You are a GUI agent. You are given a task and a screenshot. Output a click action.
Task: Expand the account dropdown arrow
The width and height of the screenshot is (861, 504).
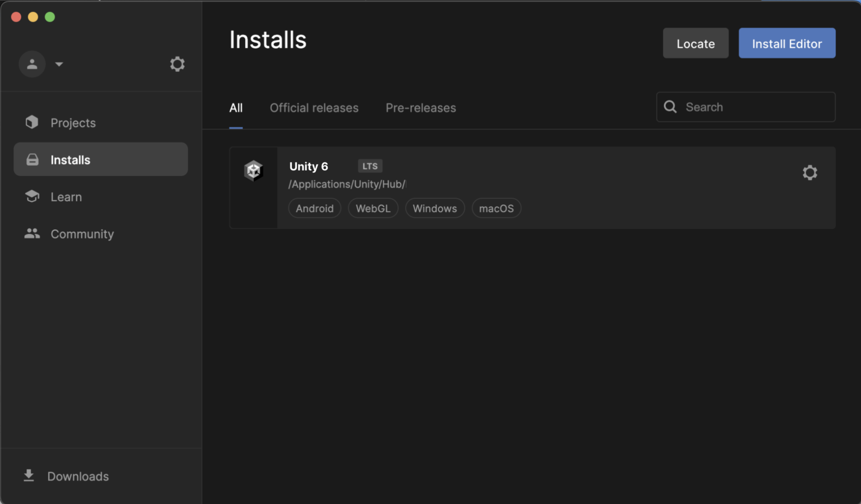point(59,64)
